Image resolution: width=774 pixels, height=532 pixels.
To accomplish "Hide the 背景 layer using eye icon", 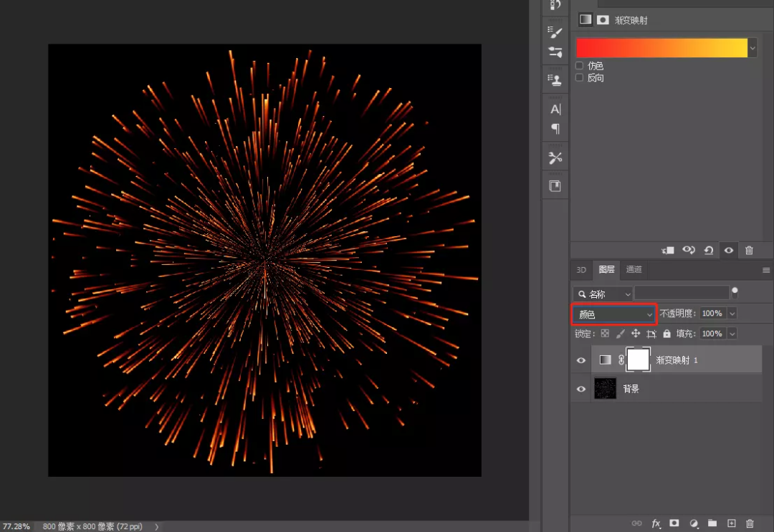I will pos(581,389).
